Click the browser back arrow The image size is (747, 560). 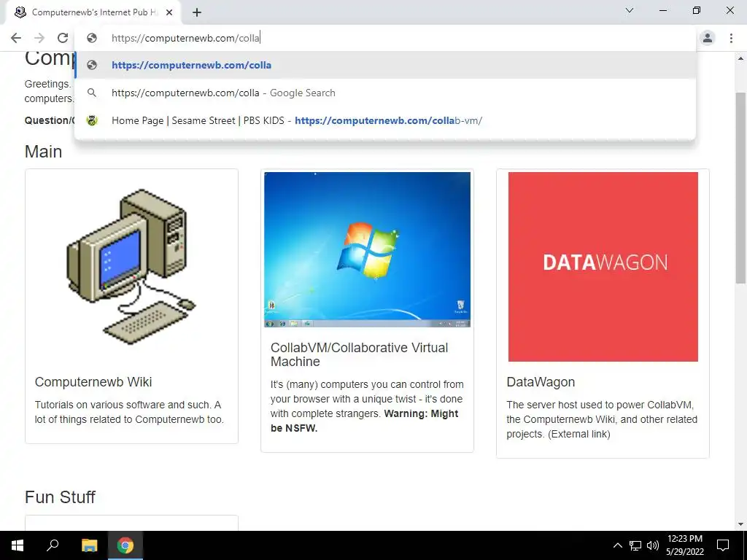[x=16, y=38]
